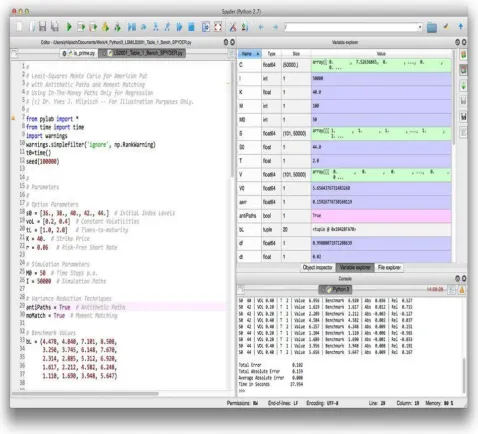Click the Variable explorer vertical scrollbar

click(x=454, y=97)
